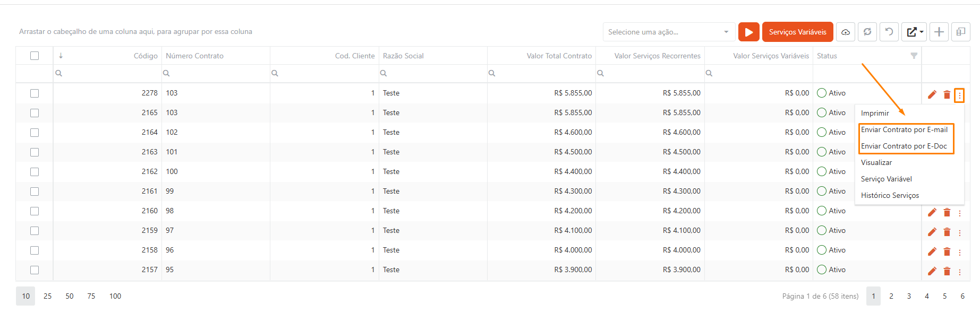Click the undo arrow icon

[x=889, y=32]
